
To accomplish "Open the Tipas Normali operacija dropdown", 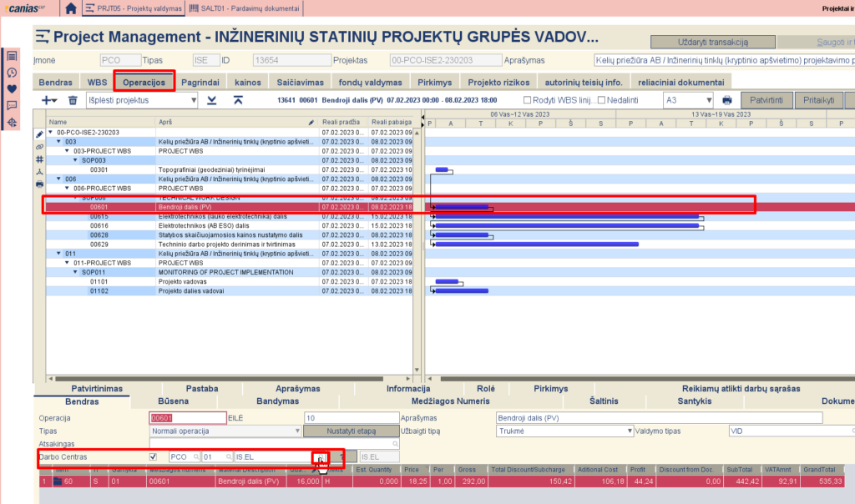I will [x=225, y=431].
